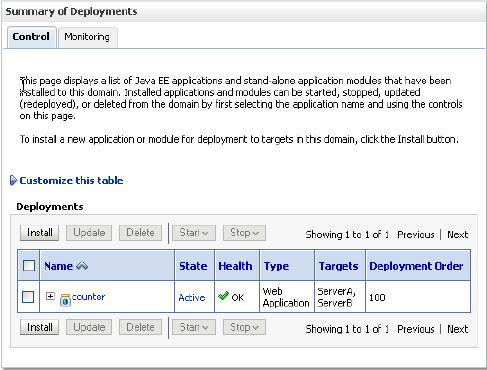Click the top Install button

39,232
